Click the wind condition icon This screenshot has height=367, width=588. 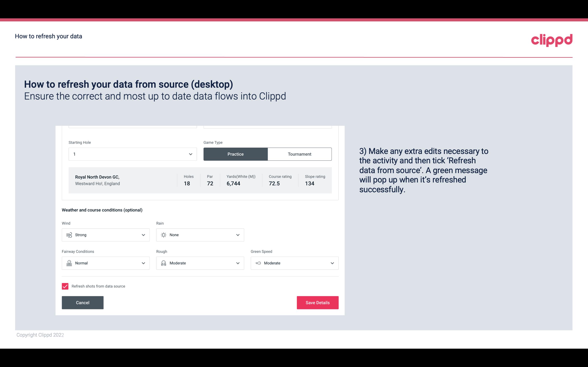69,235
